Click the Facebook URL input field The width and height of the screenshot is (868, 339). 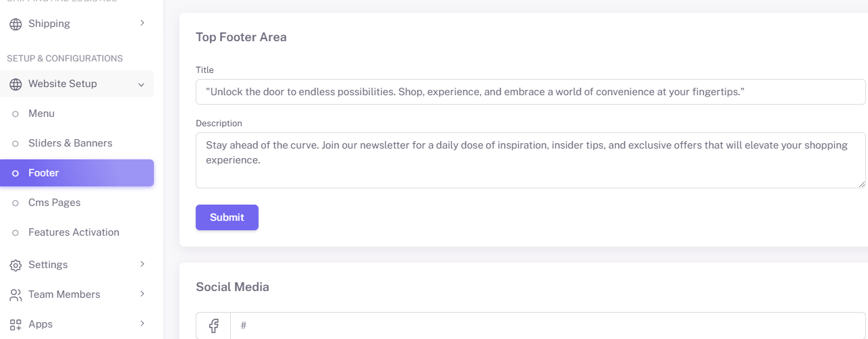(548, 325)
